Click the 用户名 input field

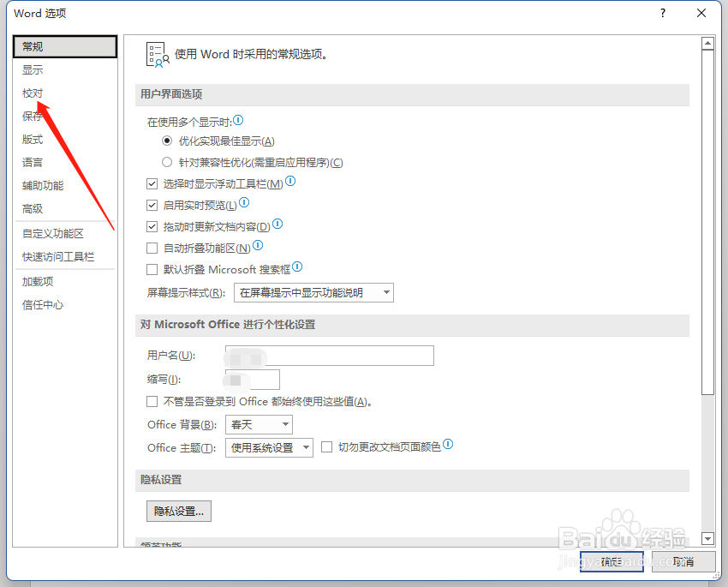pyautogui.click(x=330, y=356)
